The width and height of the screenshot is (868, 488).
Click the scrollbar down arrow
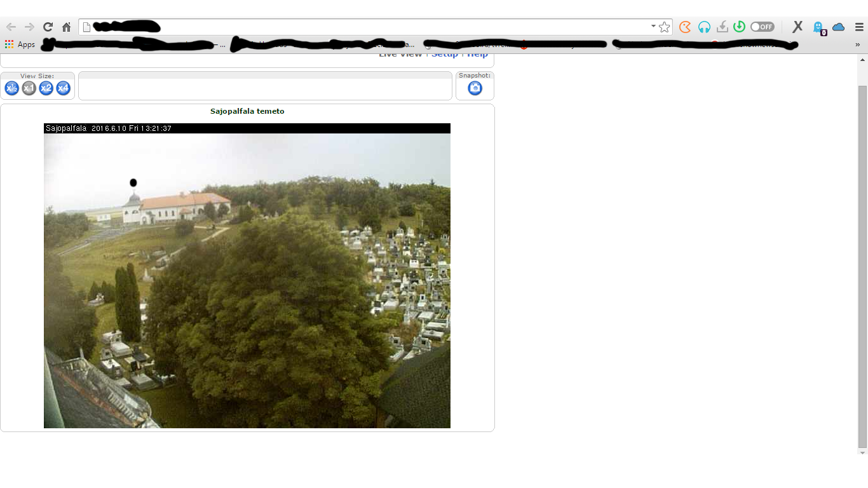click(862, 452)
